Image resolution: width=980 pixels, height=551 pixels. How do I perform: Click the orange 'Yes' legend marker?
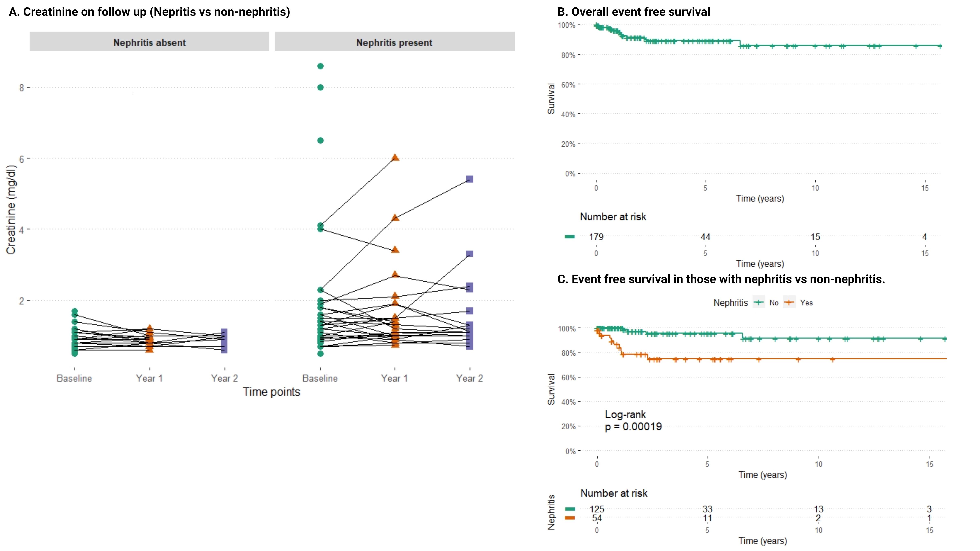pyautogui.click(x=789, y=303)
